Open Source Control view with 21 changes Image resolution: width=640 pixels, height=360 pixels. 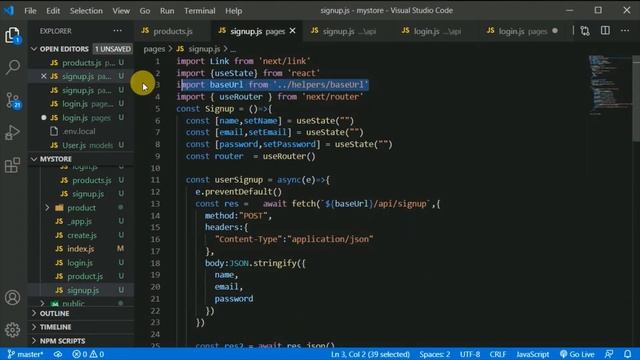point(13,100)
